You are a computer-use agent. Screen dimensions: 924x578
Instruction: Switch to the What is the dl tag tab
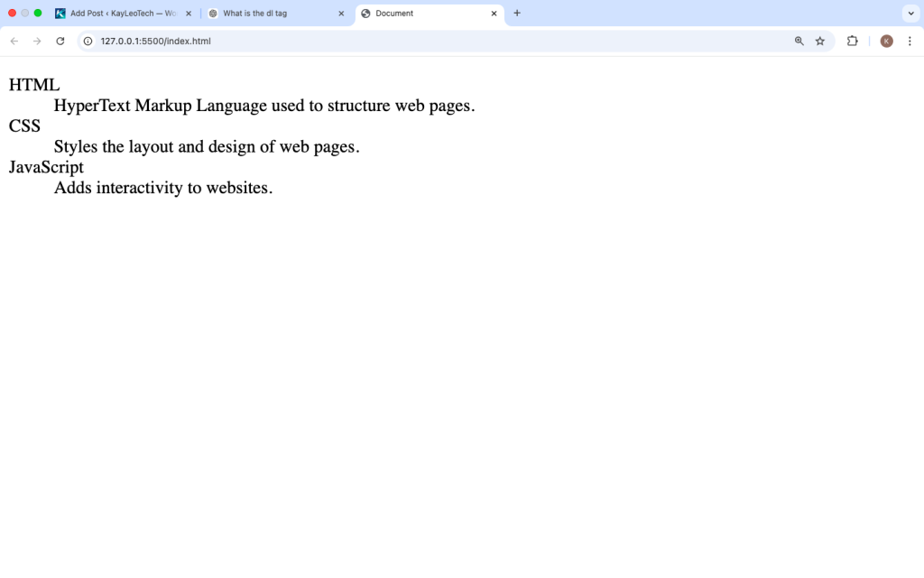click(x=271, y=14)
